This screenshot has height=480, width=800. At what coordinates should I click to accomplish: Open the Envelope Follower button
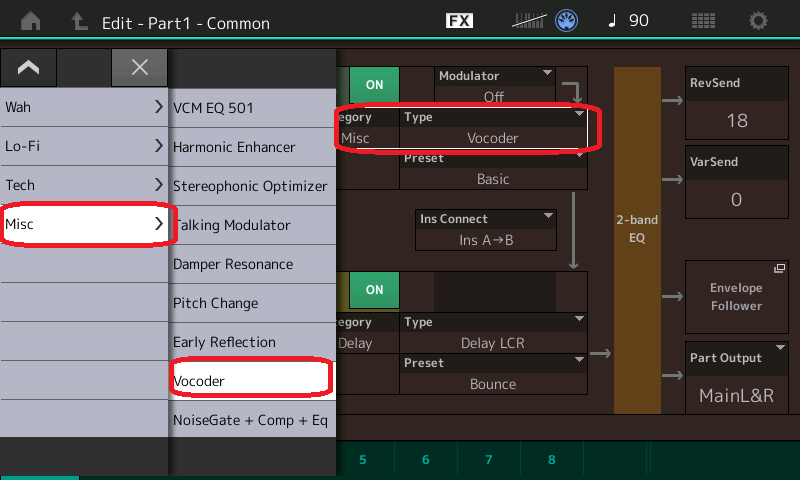coord(736,297)
